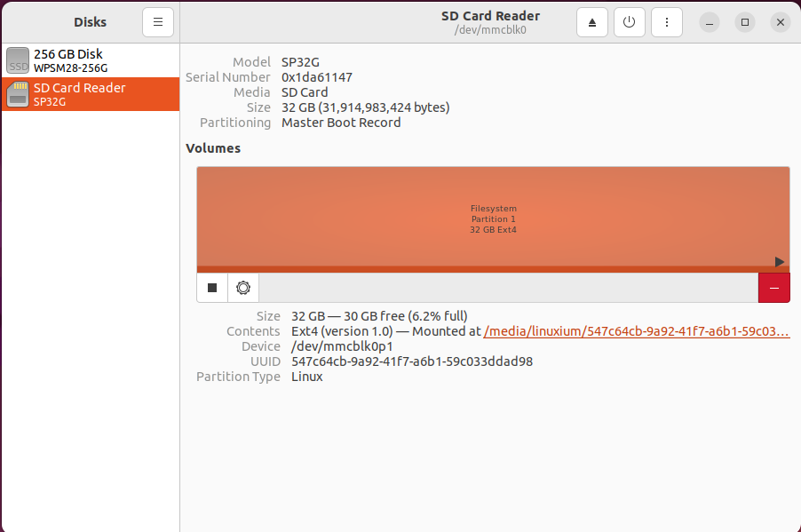Click the size value 32 GB (31,914,983,424 bytes)
The width and height of the screenshot is (801, 532).
click(366, 107)
